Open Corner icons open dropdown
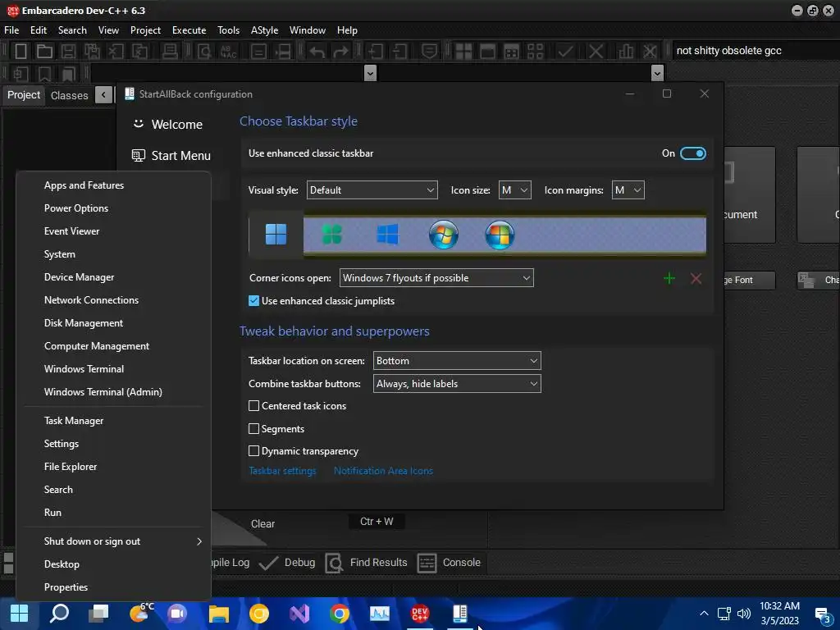Screen dimensions: 840x630 click(x=436, y=278)
